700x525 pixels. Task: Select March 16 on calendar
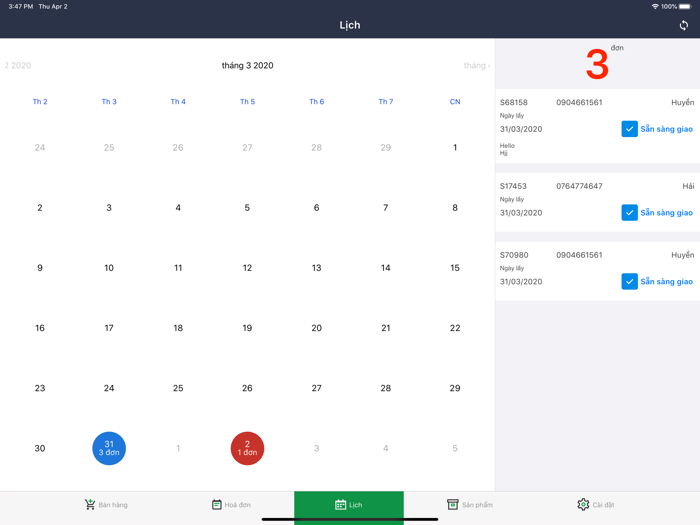(x=40, y=328)
